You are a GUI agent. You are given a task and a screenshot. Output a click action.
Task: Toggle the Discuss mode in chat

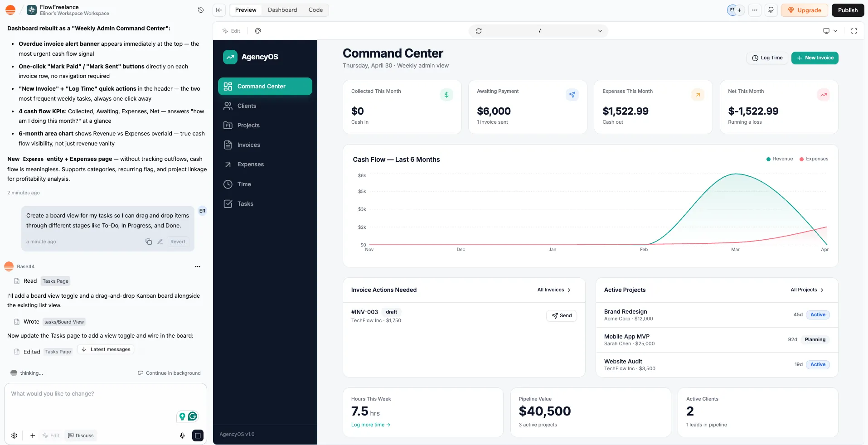(81, 435)
